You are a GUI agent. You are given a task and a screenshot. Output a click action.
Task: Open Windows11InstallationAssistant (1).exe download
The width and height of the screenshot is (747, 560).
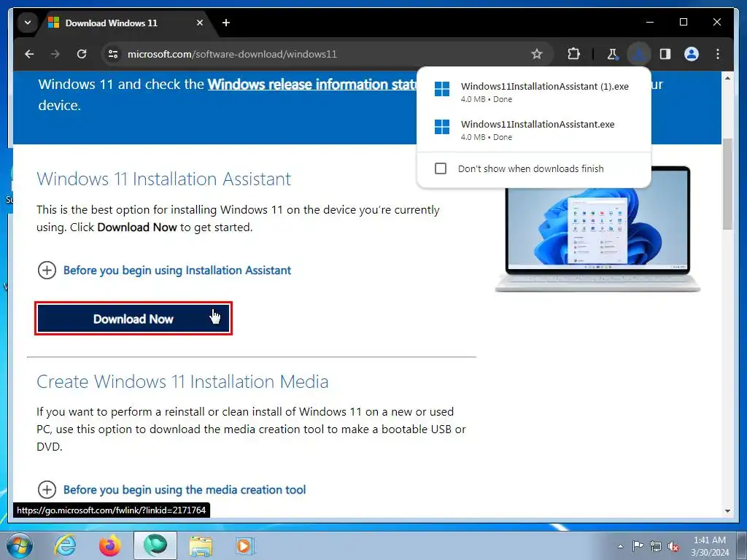533,93
